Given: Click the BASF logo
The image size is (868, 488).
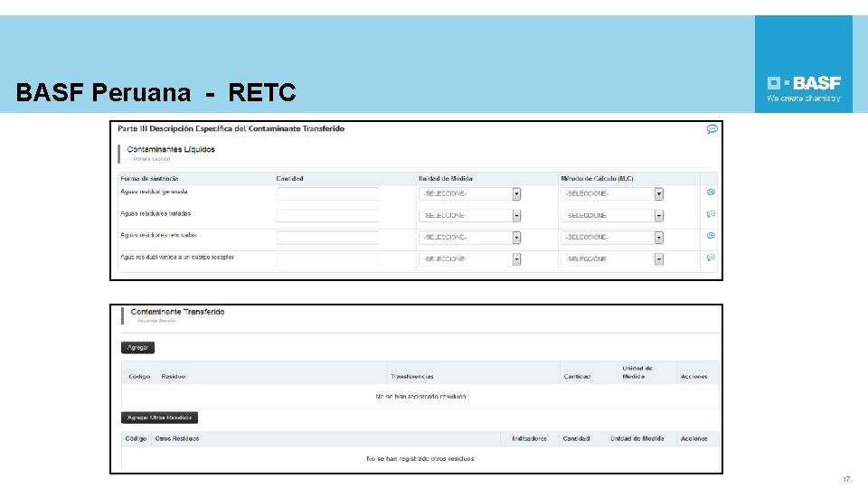Looking at the screenshot, I should tap(803, 64).
